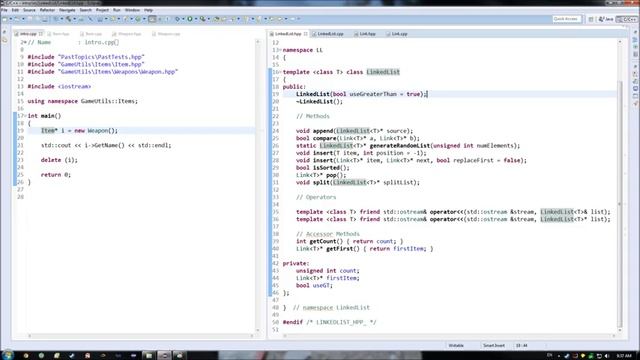Select the Weapon.cpp editor tab
Viewport: 640px width, 360px height.
pyautogui.click(x=166, y=34)
